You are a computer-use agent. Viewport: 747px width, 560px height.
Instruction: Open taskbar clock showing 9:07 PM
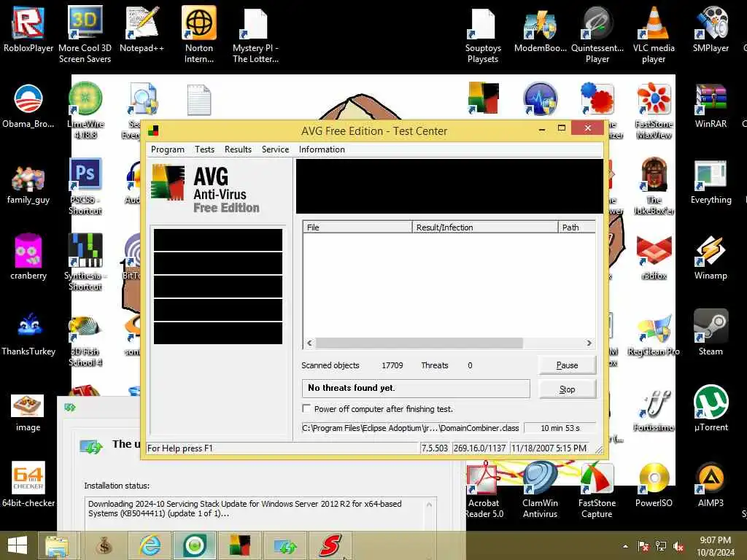715,546
